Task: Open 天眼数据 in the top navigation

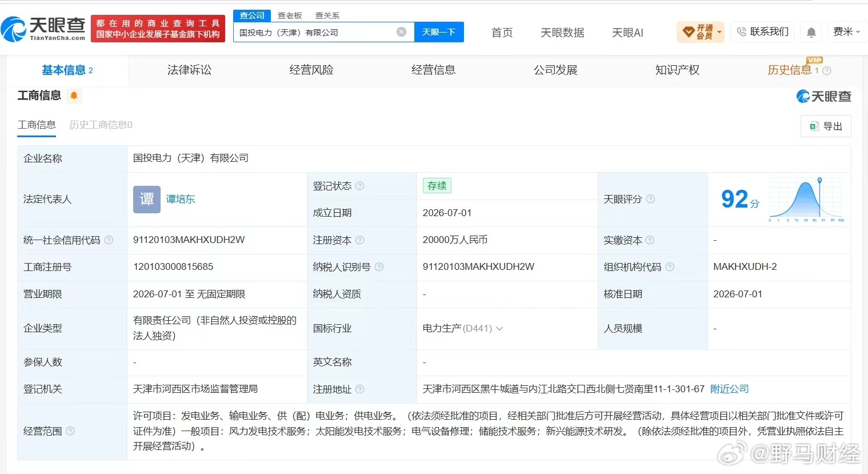Action: pos(562,33)
